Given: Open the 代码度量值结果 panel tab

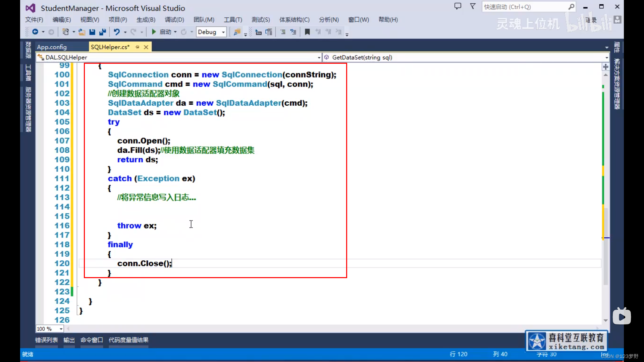Looking at the screenshot, I should coord(128,340).
